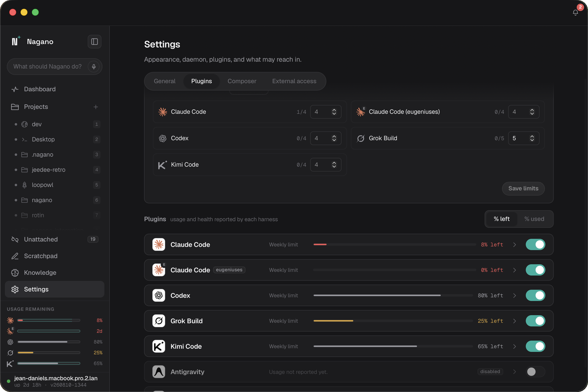This screenshot has width=588, height=392.
Task: Click the Grok Build plugin list icon
Action: pyautogui.click(x=159, y=321)
